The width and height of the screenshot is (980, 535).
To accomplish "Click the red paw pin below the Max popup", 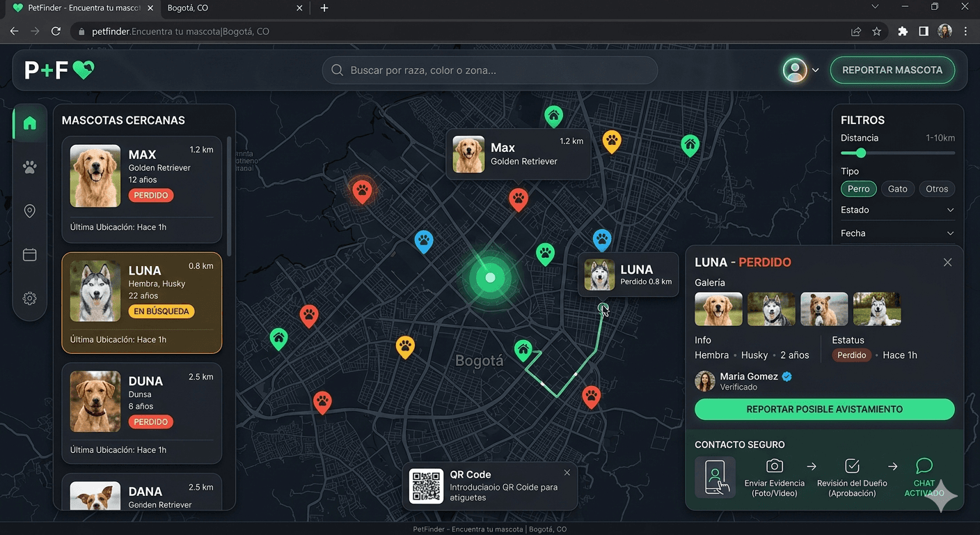I will [518, 199].
